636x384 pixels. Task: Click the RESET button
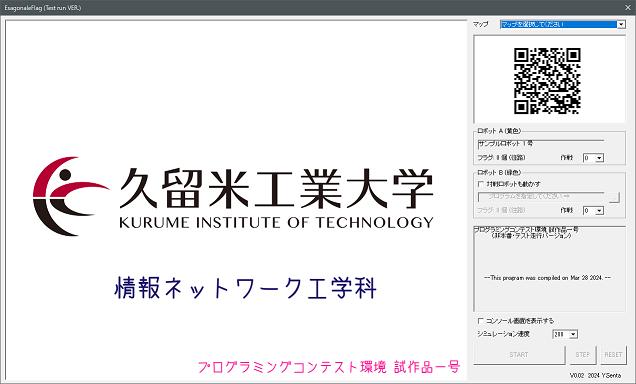point(613,355)
